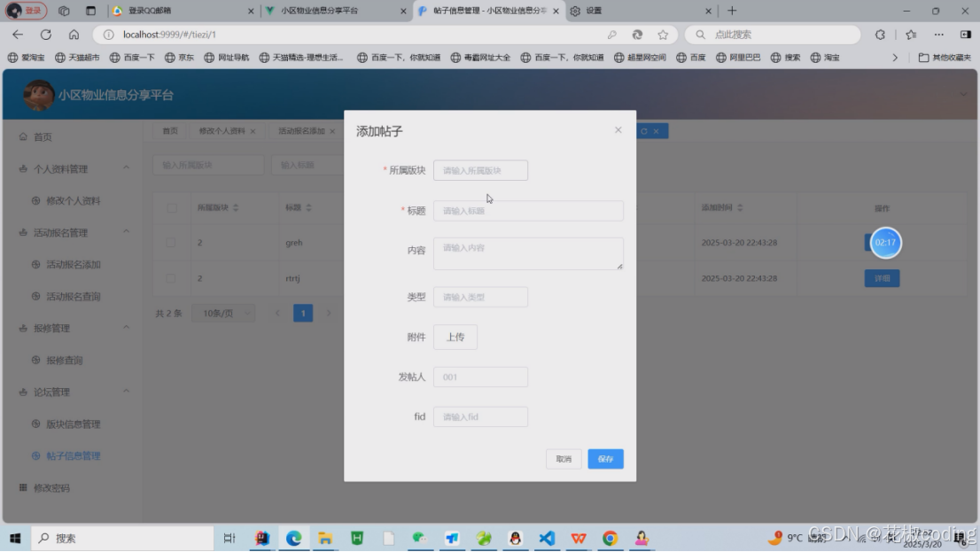This screenshot has width=980, height=552.
Task: Open WPS Office from taskbar
Action: tap(578, 538)
